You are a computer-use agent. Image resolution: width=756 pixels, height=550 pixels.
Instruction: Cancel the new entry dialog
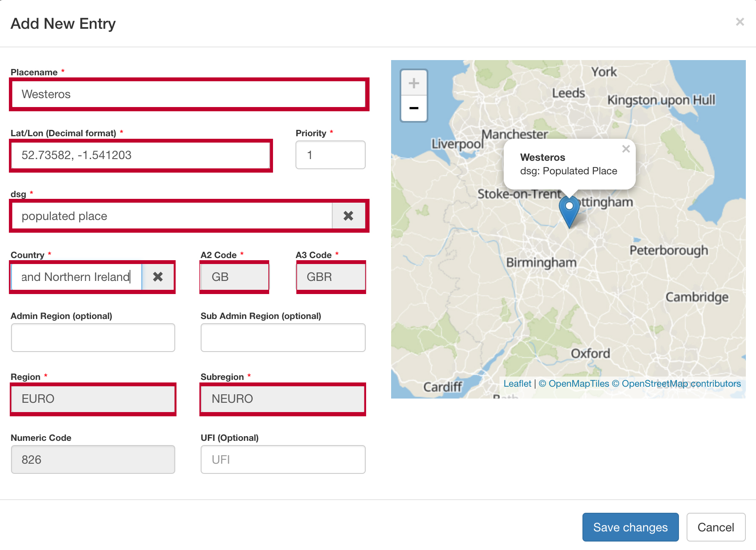click(x=715, y=527)
